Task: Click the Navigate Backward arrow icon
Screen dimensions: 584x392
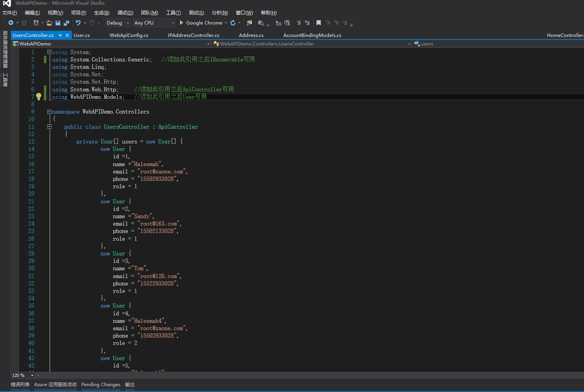Action: 11,23
